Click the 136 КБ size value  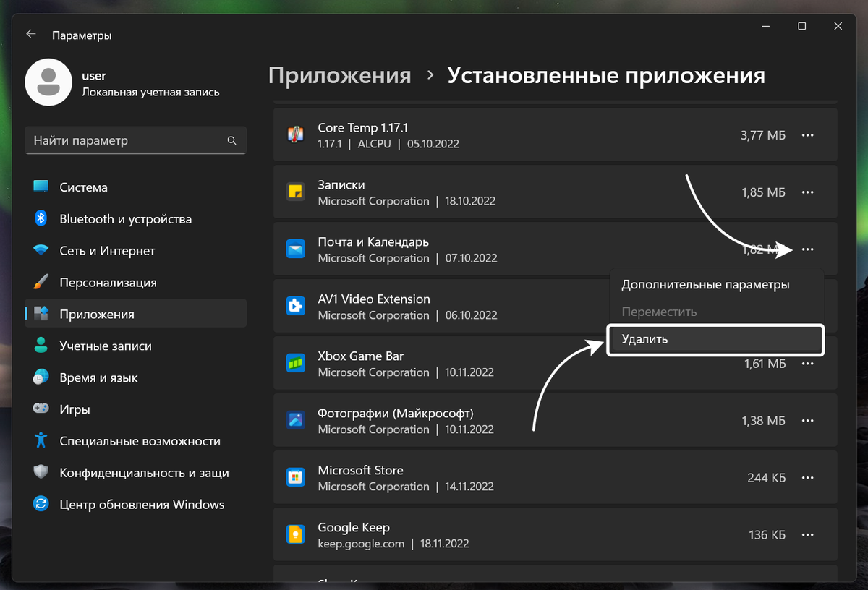[767, 535]
